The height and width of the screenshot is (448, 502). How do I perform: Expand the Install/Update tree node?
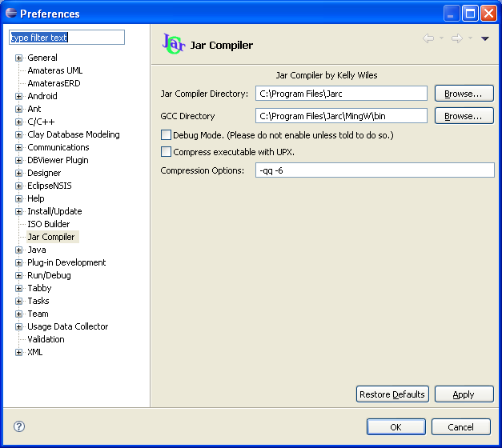click(18, 211)
